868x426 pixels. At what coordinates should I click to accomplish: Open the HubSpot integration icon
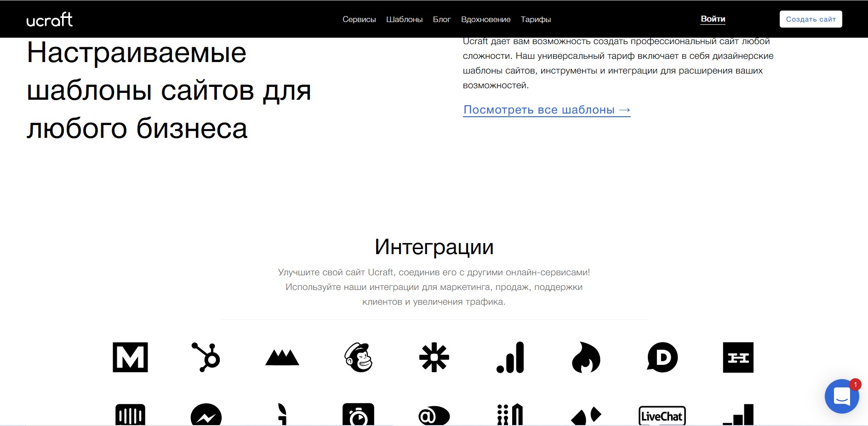(x=206, y=357)
